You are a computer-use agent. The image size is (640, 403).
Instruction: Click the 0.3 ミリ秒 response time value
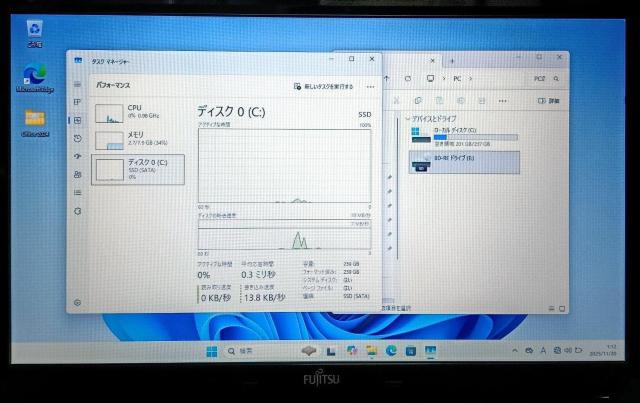coord(258,275)
